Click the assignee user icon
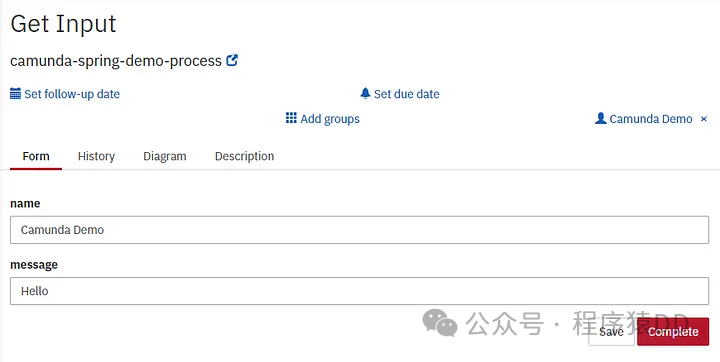 point(601,118)
